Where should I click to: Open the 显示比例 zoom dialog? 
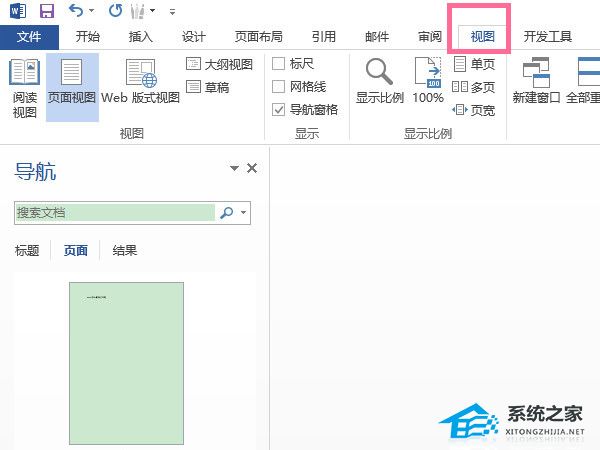380,81
